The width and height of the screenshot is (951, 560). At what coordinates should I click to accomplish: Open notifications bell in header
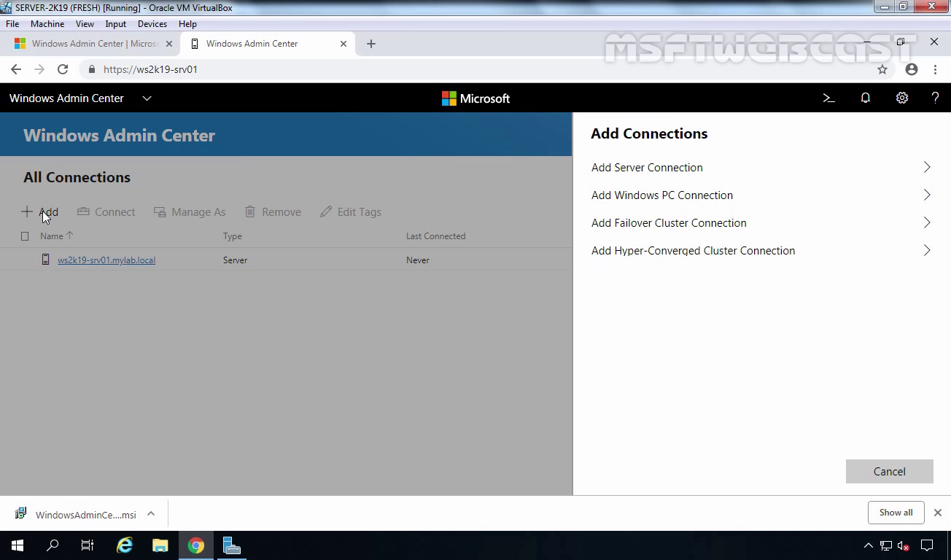[866, 98]
